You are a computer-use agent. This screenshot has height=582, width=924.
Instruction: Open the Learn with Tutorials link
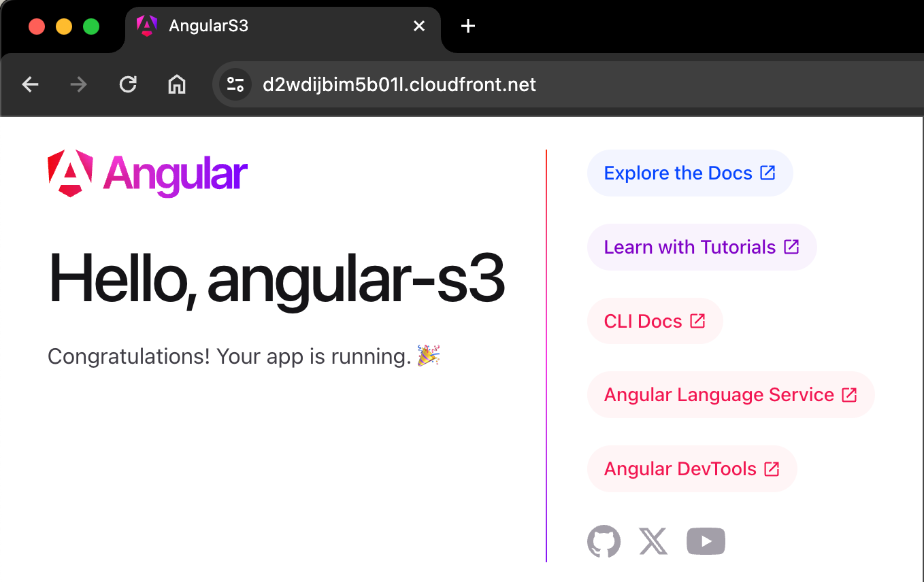click(x=702, y=247)
